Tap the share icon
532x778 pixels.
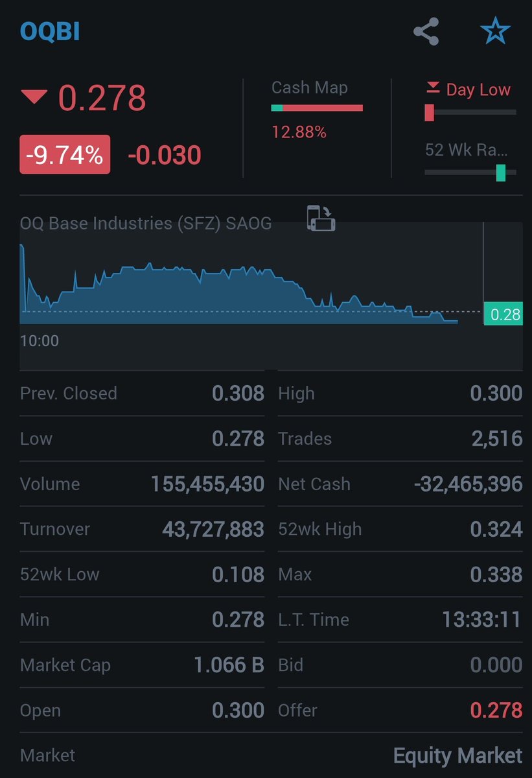pos(426,32)
